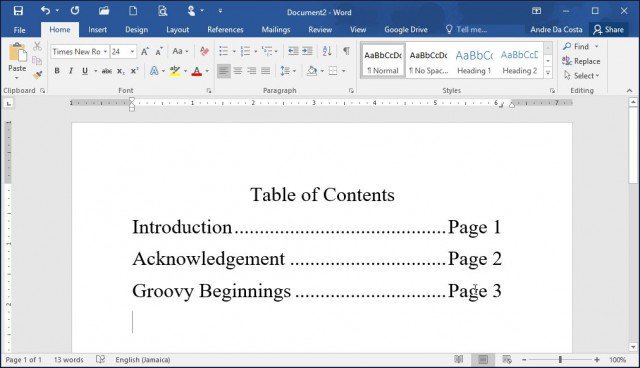Click the zoom slider handle
640x368 pixels.
point(560,359)
